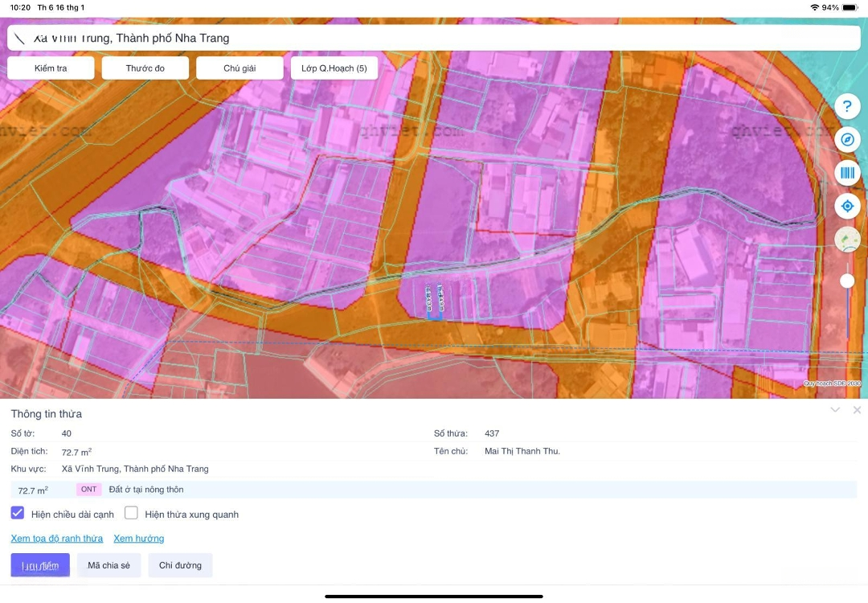Screen dimensions: 868x603
Task: Open the Kiểm tra tool
Action: click(51, 68)
